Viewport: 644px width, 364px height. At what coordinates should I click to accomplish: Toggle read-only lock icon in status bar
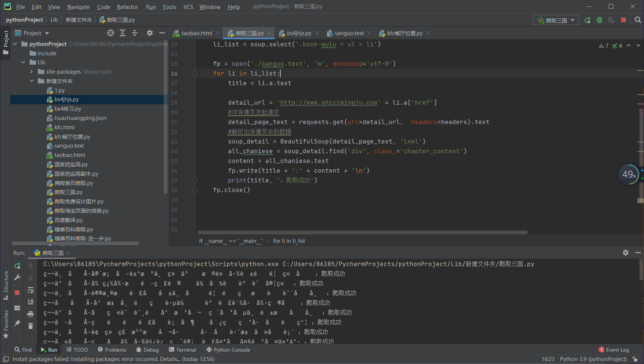(x=635, y=359)
